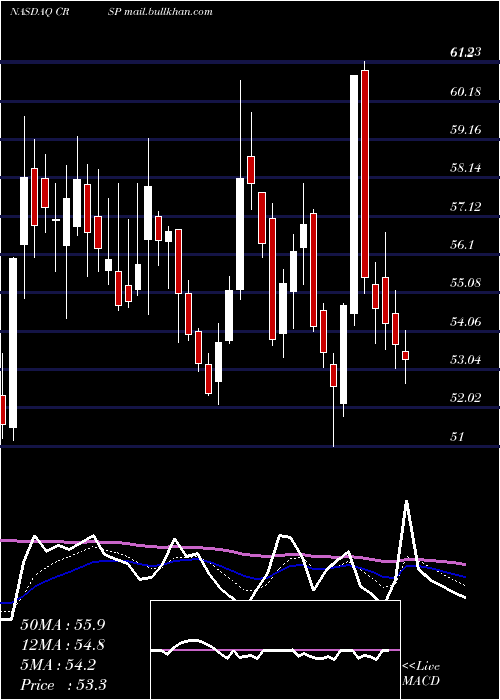Click the 60.18 price level label
The width and height of the screenshot is (500, 700).
[466, 92]
